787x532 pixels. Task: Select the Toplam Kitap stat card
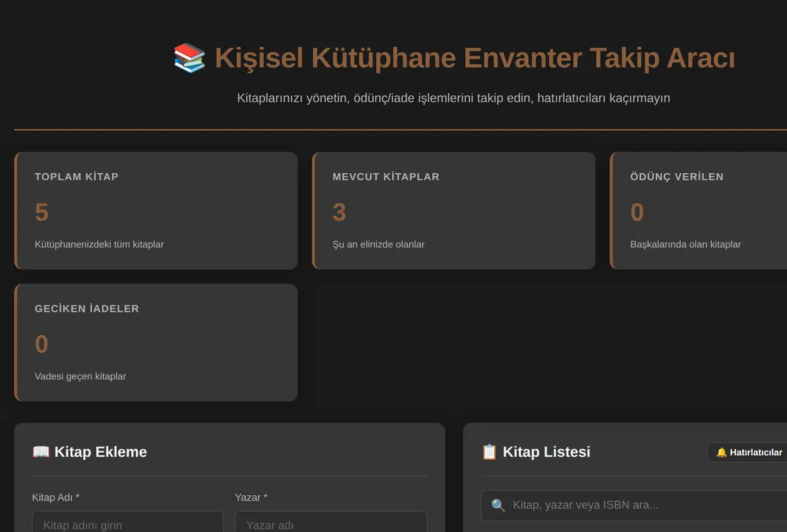click(x=156, y=211)
